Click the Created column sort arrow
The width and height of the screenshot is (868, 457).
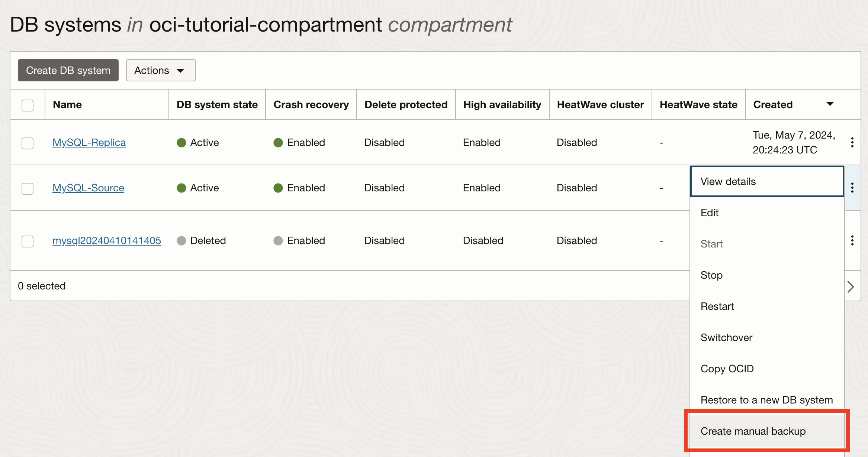(x=830, y=104)
